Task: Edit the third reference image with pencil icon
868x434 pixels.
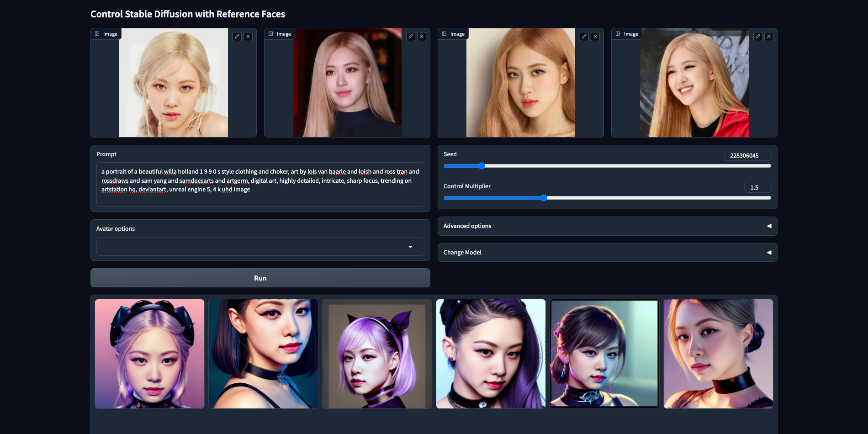Action: (584, 37)
